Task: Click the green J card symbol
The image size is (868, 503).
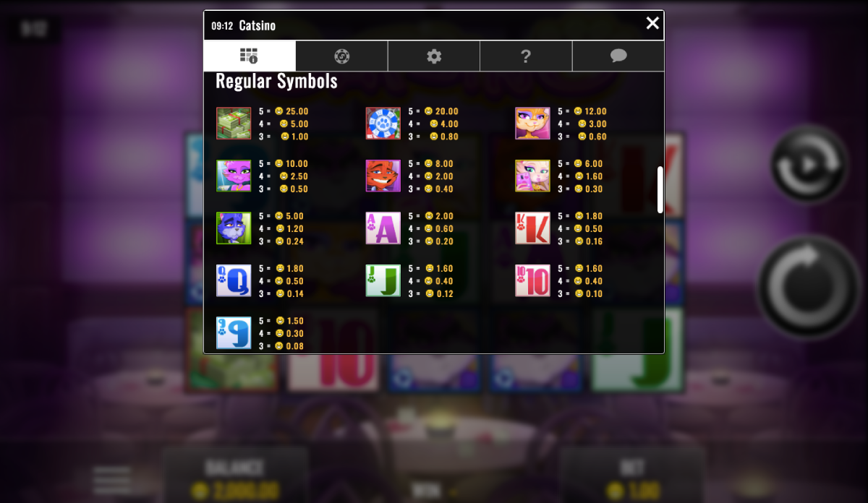Action: tap(383, 280)
